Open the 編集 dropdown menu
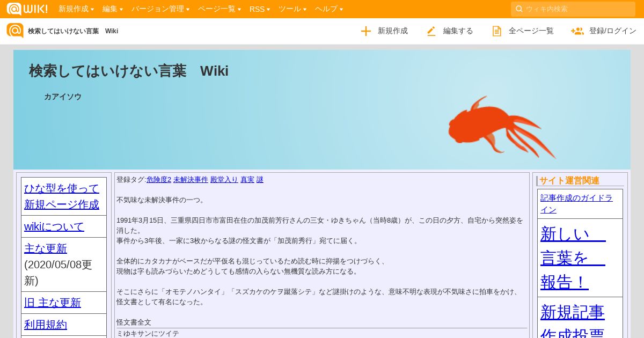The height and width of the screenshot is (338, 644). point(113,9)
